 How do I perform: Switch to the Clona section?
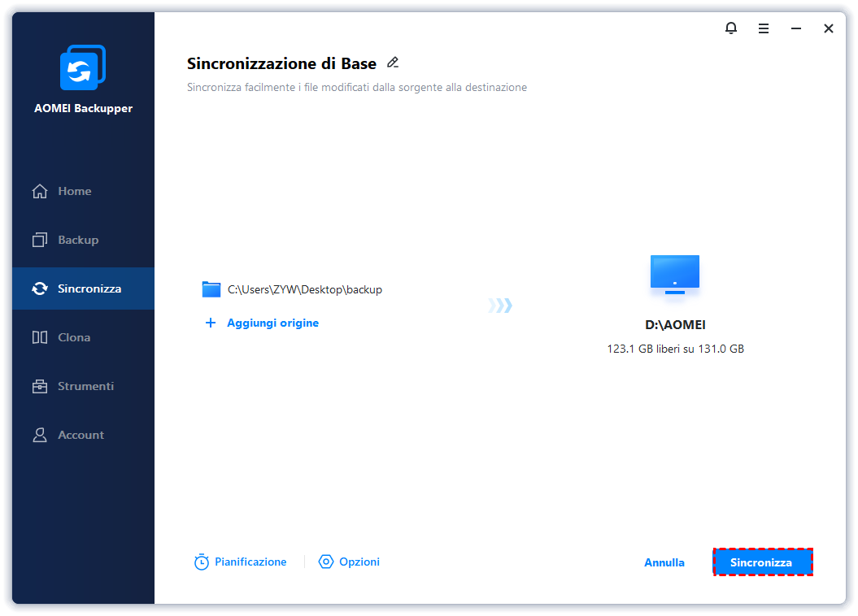click(83, 337)
